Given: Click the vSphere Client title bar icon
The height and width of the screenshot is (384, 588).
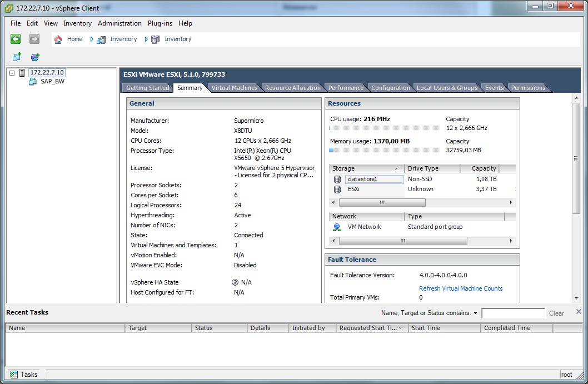Looking at the screenshot, I should click(x=9, y=8).
